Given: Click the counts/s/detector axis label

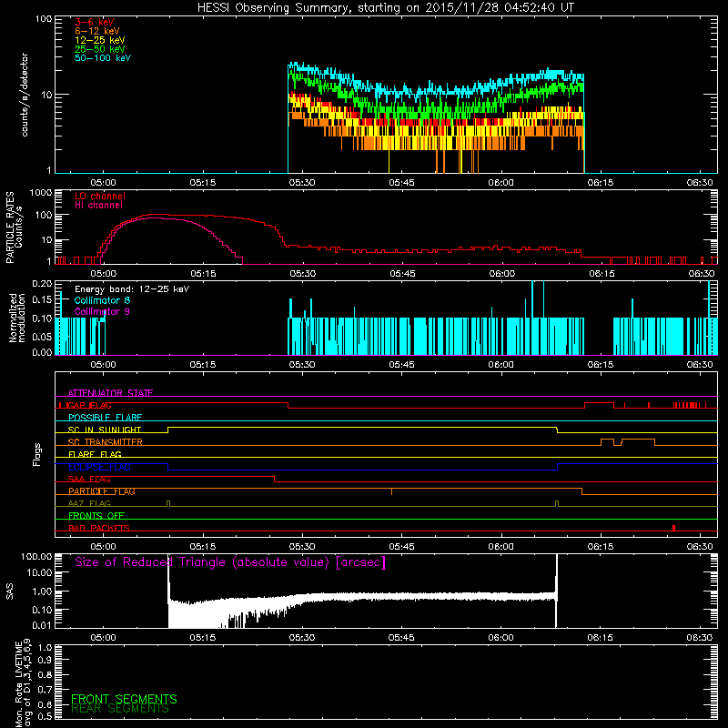Looking at the screenshot, I should point(25,95).
